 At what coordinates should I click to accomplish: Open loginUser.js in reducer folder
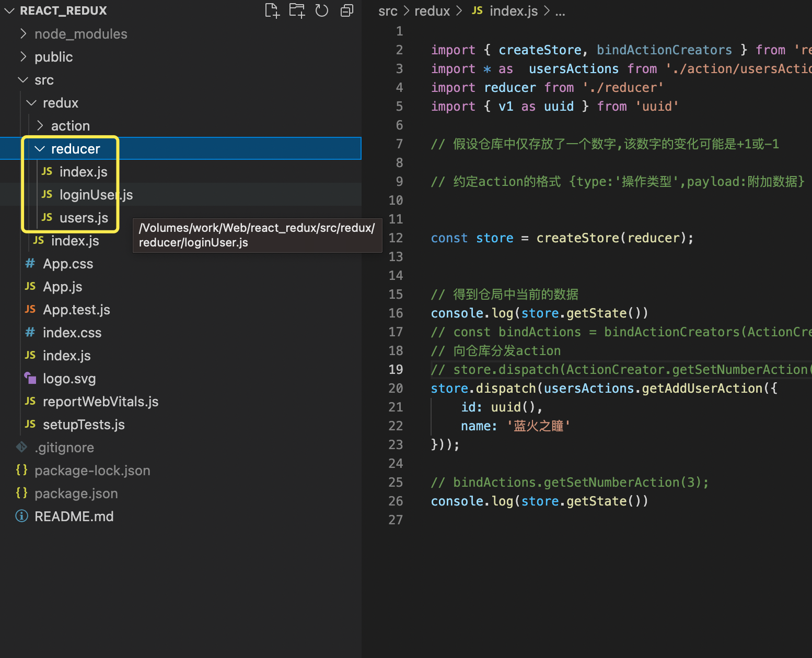181,195
